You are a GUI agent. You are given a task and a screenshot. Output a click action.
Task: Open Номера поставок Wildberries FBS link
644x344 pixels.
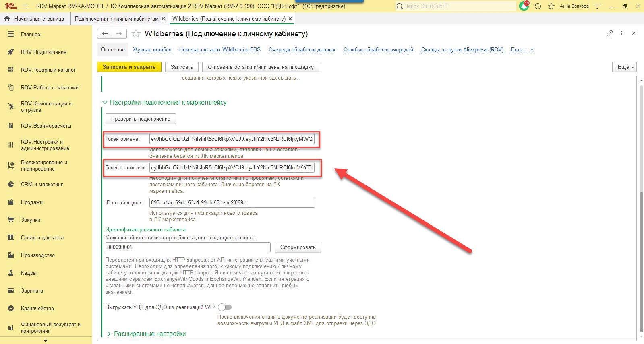tap(220, 50)
